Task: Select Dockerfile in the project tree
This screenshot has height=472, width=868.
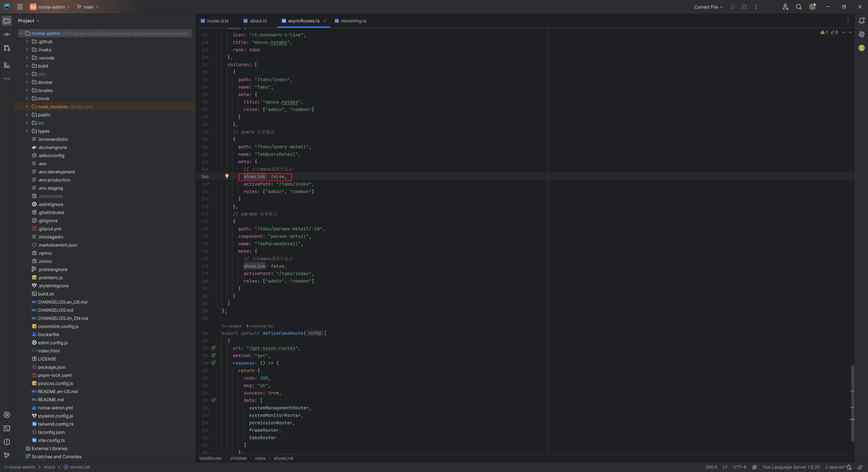Action: 49,335
